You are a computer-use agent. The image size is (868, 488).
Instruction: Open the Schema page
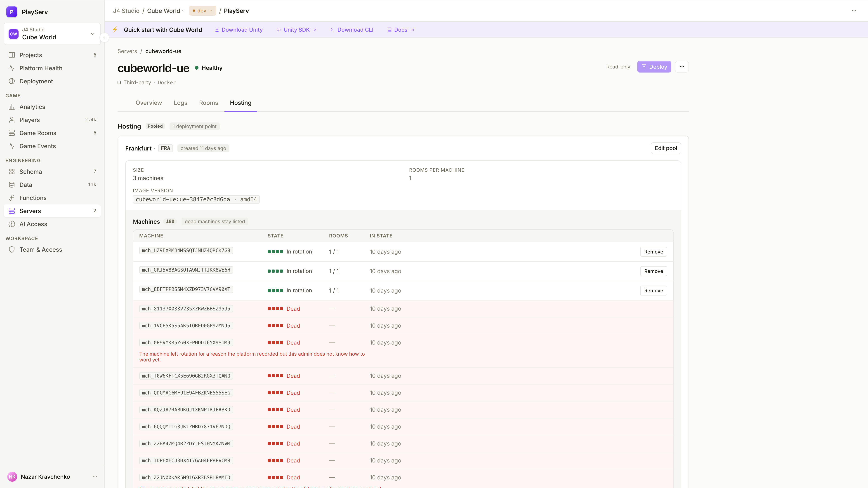click(52, 171)
